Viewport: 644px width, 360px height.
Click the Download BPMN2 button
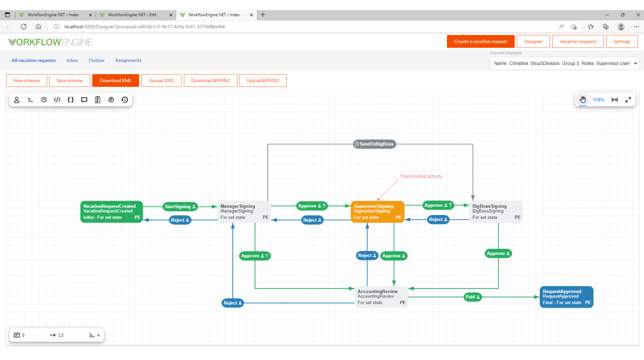pos(210,80)
